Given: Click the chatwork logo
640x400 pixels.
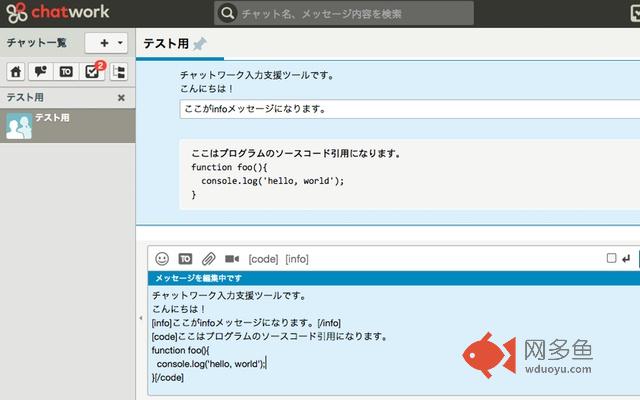Looking at the screenshot, I should (x=58, y=12).
